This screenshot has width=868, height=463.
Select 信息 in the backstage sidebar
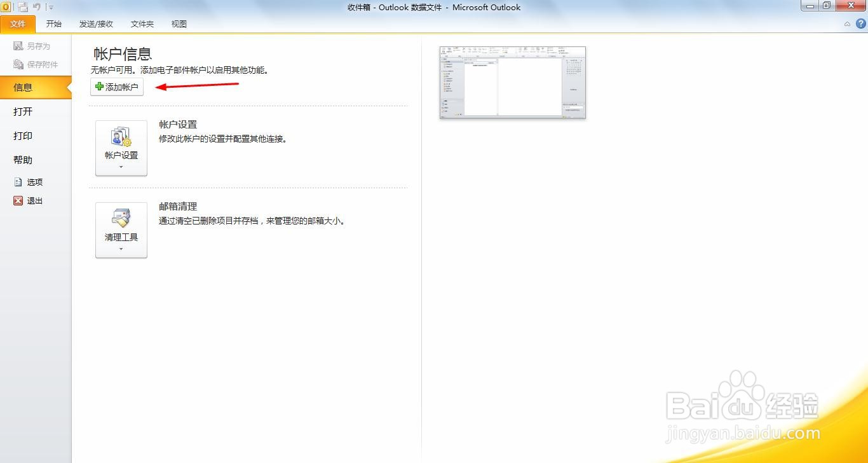tap(36, 87)
